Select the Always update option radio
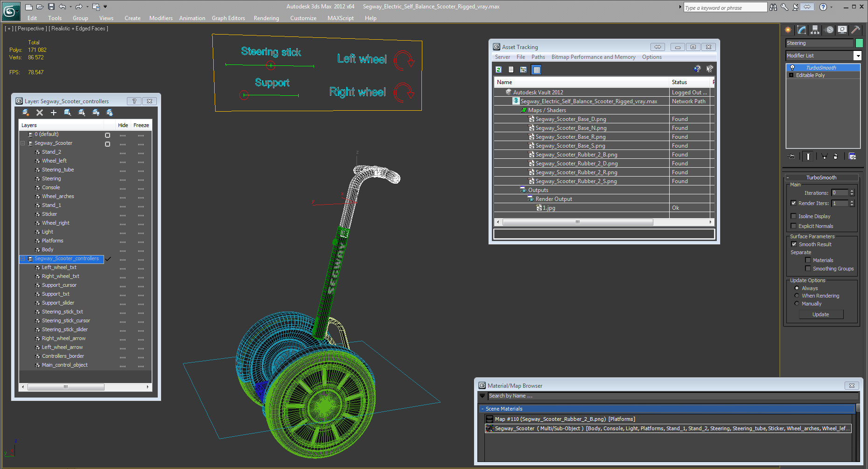The height and width of the screenshot is (469, 868). (x=797, y=288)
